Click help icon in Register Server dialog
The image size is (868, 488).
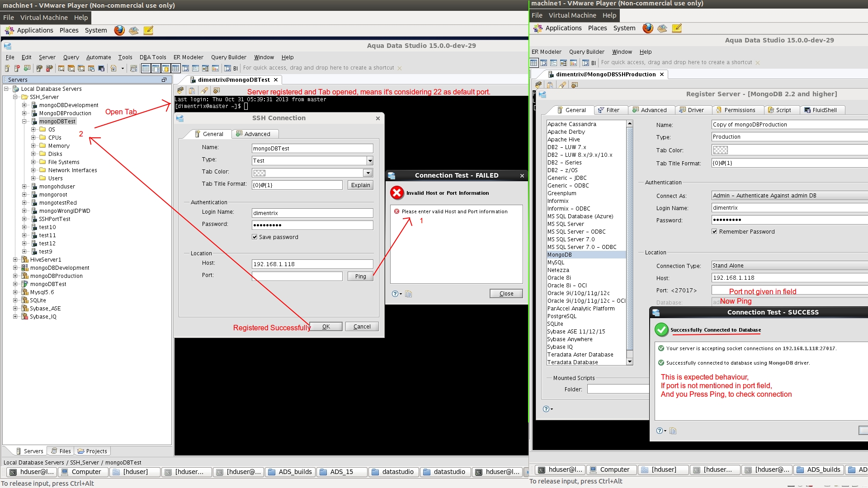tap(546, 409)
